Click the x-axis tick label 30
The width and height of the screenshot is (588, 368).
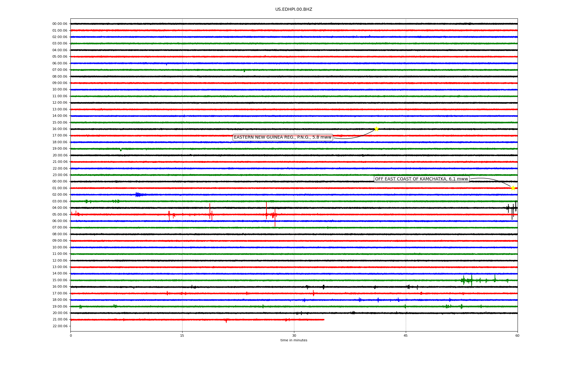[294, 335]
